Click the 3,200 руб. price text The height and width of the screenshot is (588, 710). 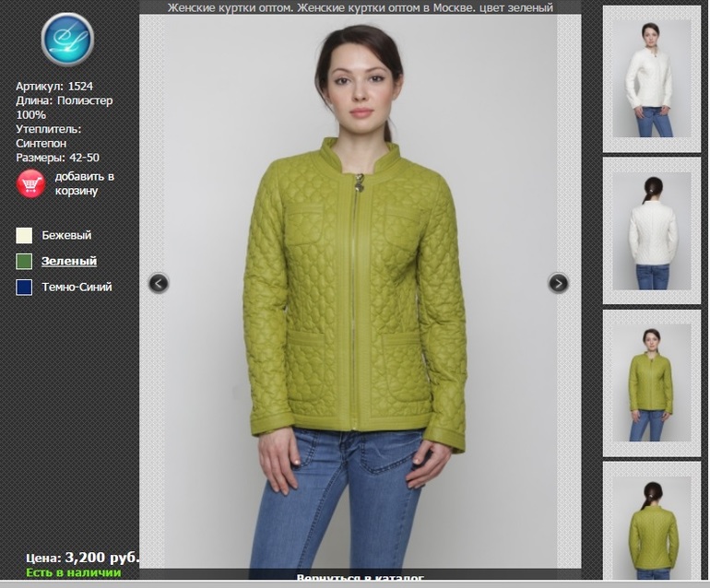pos(101,558)
